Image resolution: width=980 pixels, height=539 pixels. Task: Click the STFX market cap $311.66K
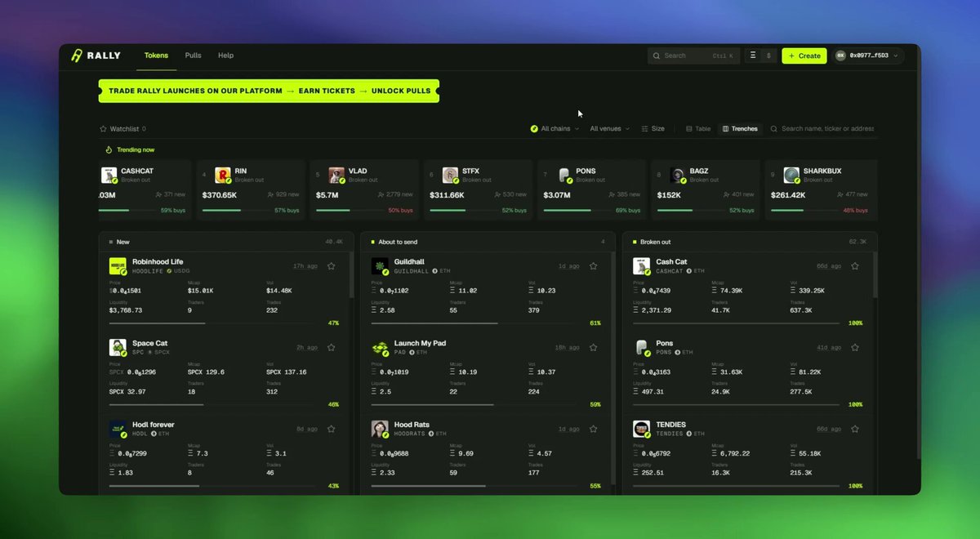point(447,195)
